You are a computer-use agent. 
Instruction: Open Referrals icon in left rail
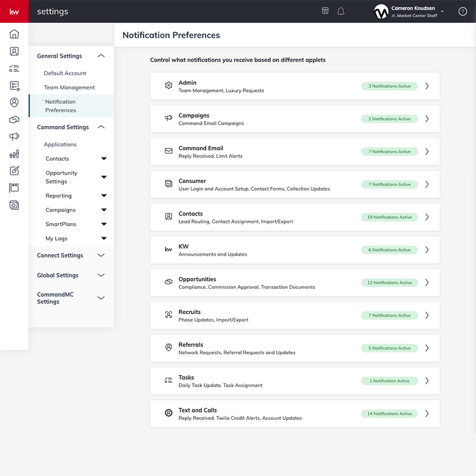[x=14, y=102]
